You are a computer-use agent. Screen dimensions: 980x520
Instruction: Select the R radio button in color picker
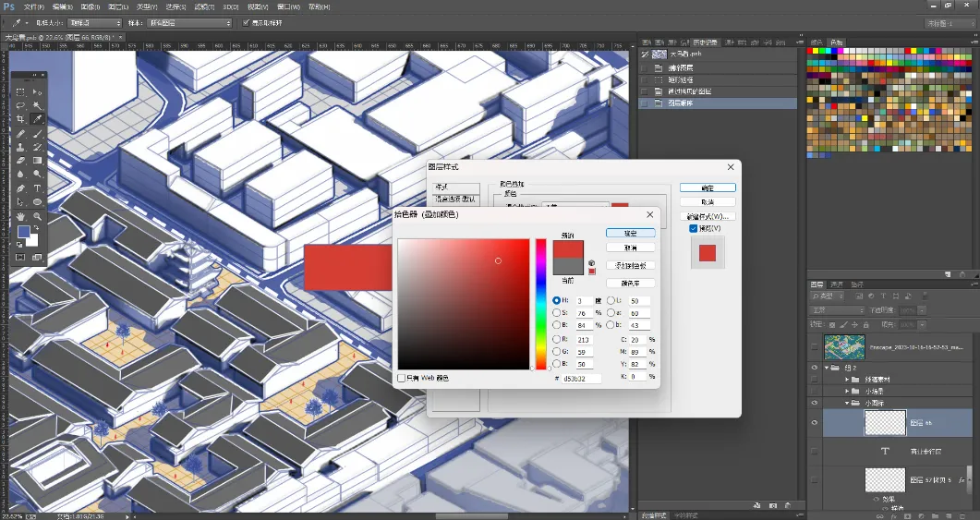coord(556,339)
